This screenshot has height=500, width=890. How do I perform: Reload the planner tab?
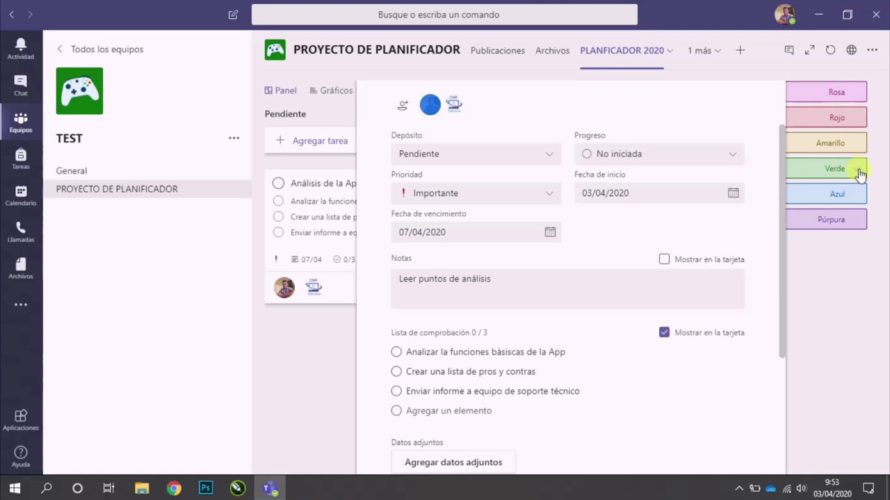(830, 51)
